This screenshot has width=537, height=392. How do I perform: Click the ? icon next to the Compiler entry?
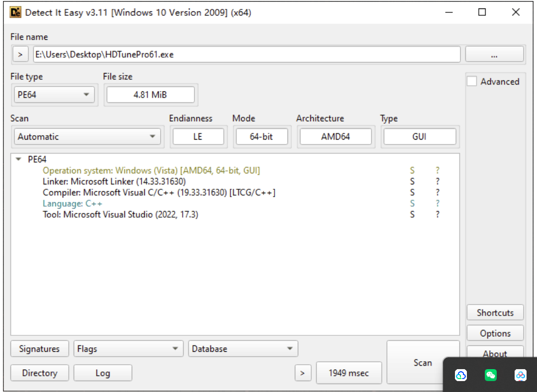(x=437, y=192)
